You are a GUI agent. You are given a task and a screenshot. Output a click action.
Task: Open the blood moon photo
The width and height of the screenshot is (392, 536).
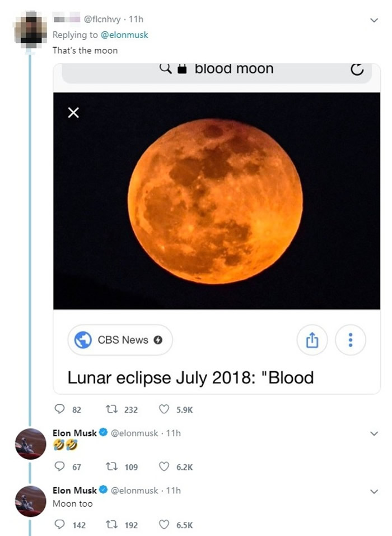click(216, 201)
